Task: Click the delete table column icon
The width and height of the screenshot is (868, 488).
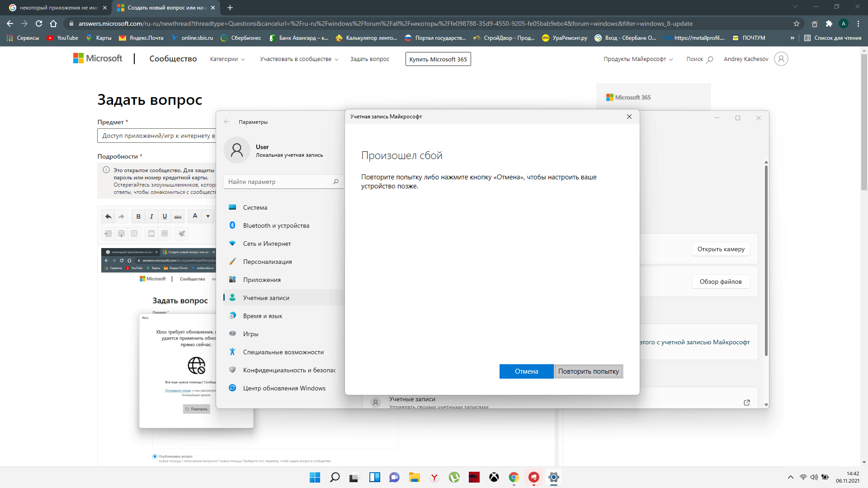Action: [x=121, y=234]
